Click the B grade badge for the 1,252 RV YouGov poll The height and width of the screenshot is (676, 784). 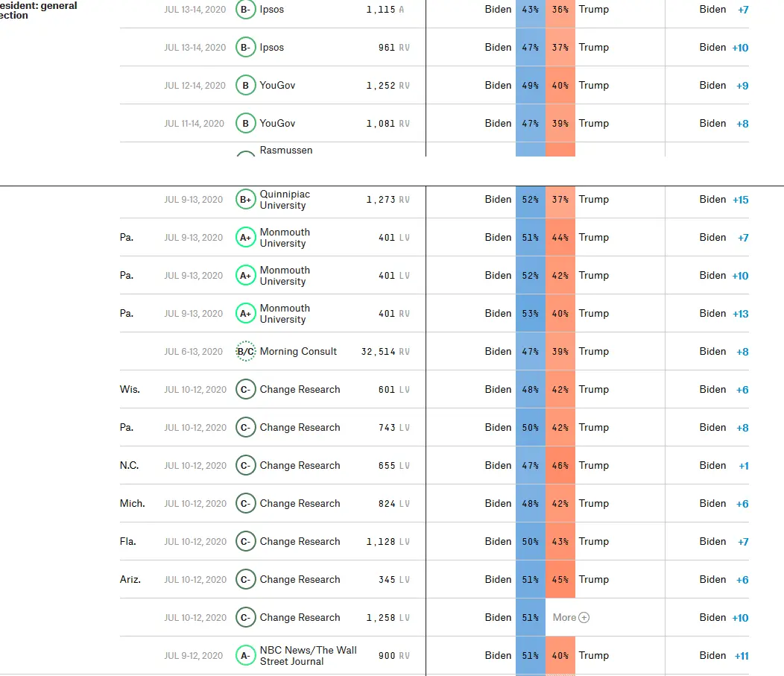(246, 86)
